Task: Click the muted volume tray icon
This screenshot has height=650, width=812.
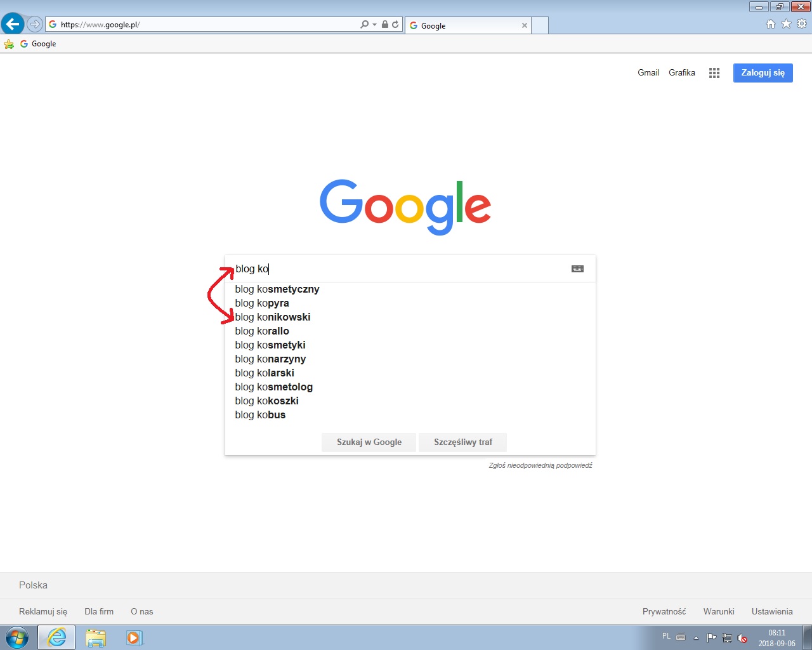Action: (742, 638)
